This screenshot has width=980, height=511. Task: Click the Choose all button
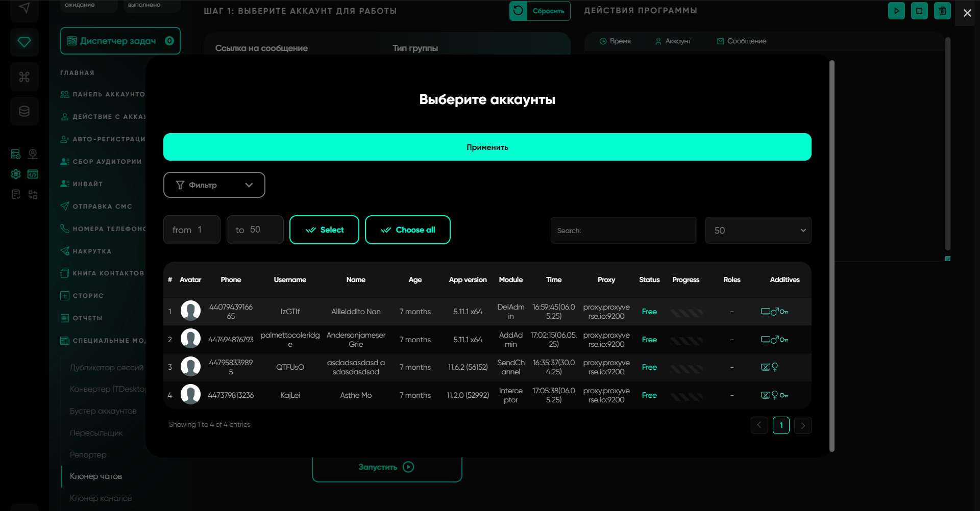click(407, 230)
